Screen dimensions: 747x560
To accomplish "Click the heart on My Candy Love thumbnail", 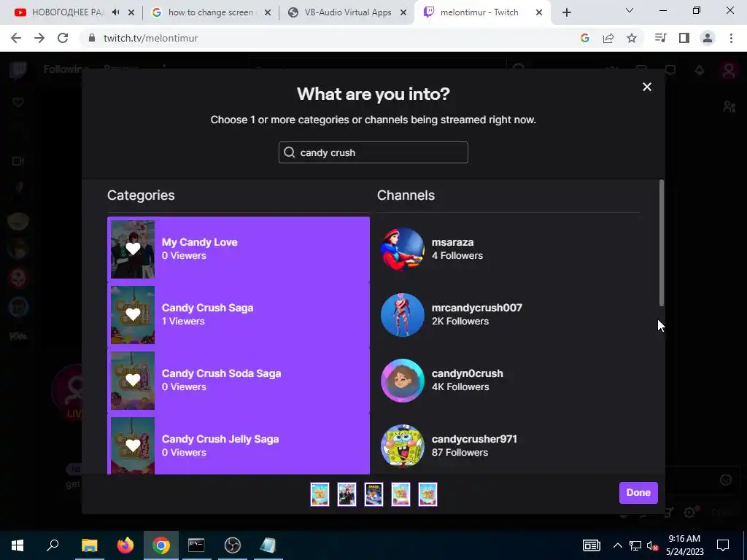I will (133, 249).
